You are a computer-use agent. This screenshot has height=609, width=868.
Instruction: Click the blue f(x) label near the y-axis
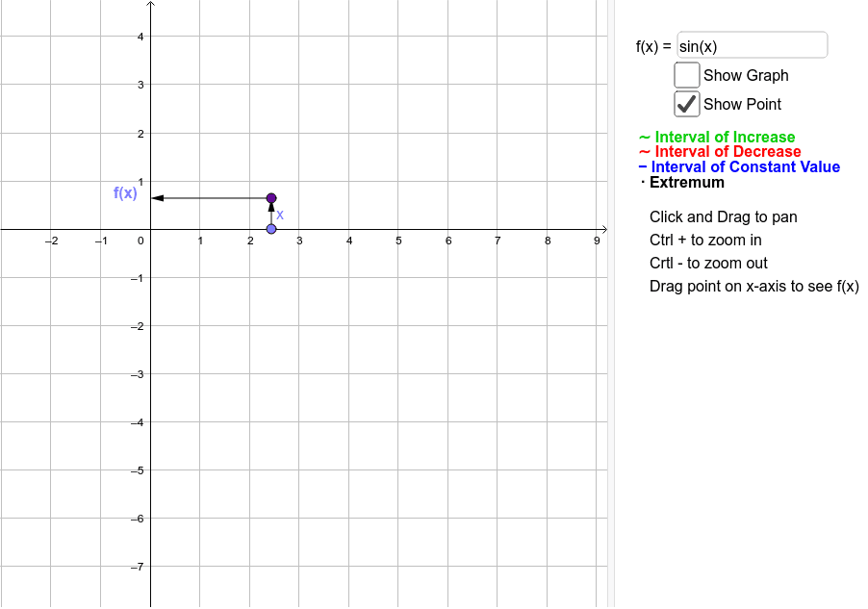(x=124, y=193)
